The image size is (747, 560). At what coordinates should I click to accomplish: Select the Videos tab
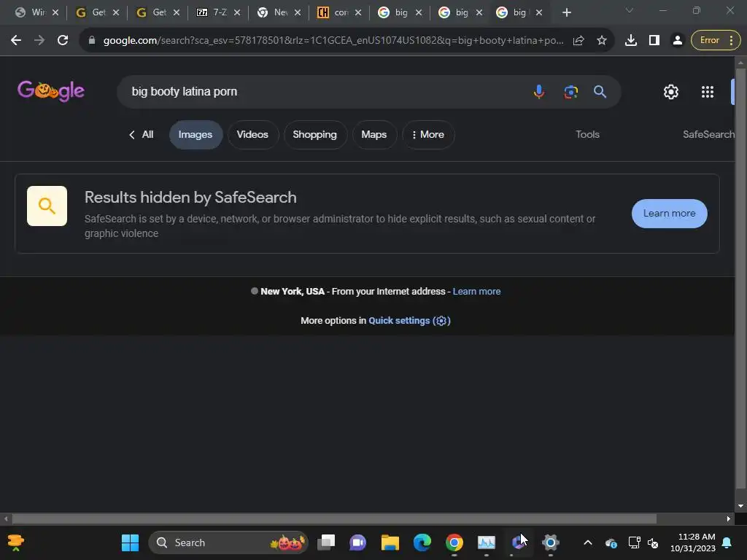252,135
